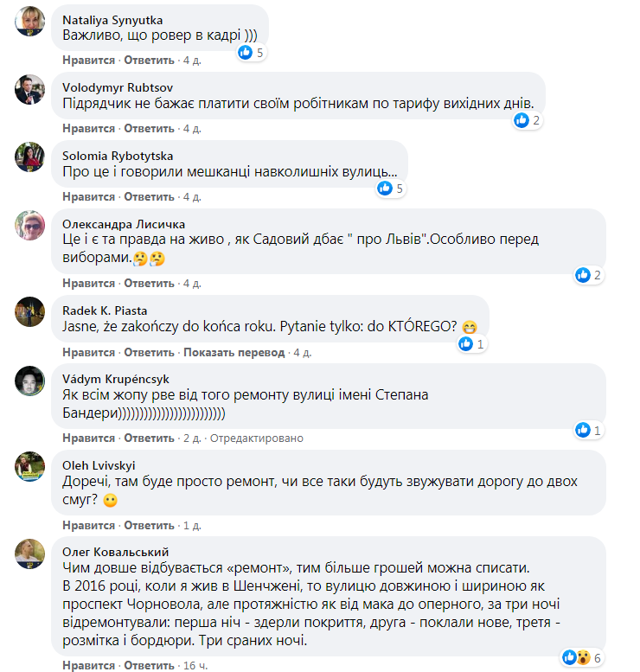Click the like icon on Radek K. Piasta's comment
640x672 pixels.
tap(465, 343)
